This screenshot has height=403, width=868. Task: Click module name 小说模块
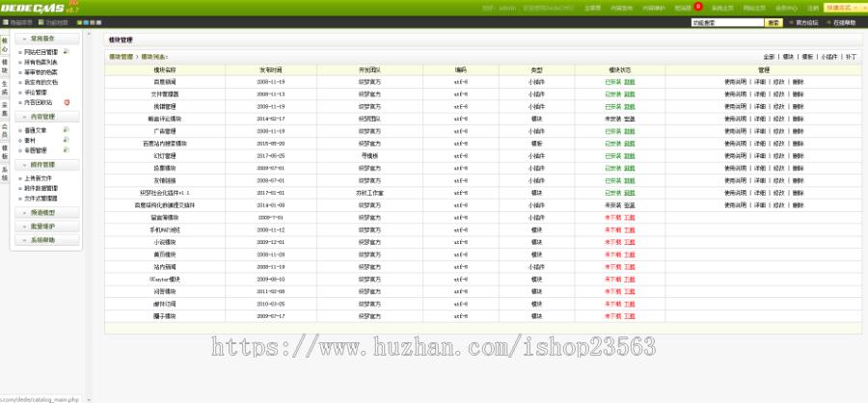[x=165, y=242]
